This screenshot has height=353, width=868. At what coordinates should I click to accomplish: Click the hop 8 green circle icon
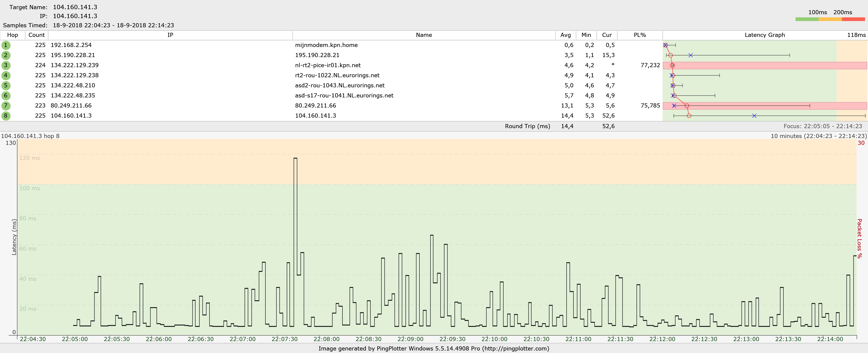pos(6,116)
